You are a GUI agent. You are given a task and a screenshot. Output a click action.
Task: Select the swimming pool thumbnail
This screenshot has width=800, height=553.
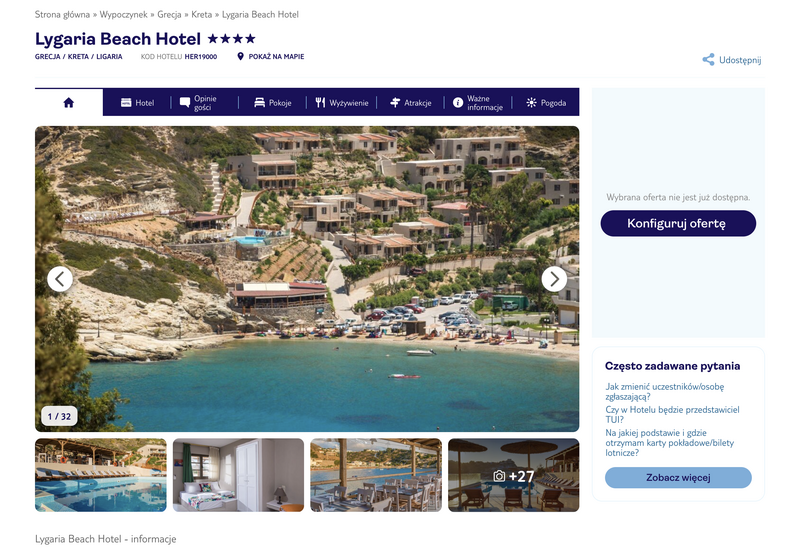click(101, 475)
